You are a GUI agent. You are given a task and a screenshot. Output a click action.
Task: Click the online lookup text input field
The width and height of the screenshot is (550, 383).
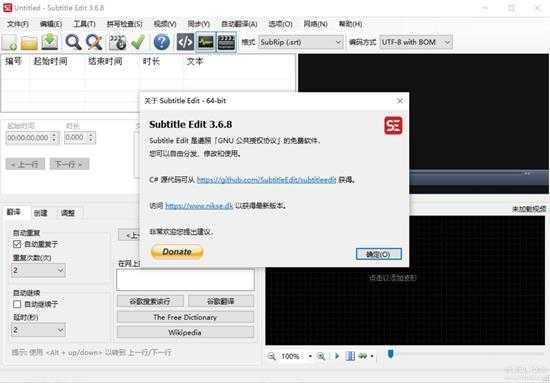click(x=185, y=280)
